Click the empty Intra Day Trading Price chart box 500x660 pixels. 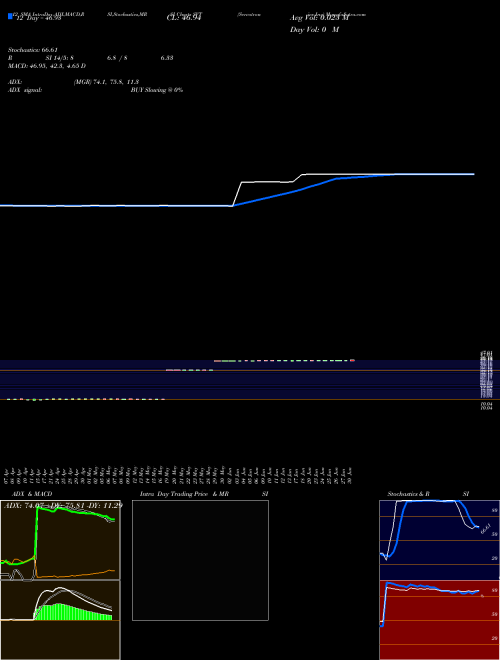click(x=200, y=560)
